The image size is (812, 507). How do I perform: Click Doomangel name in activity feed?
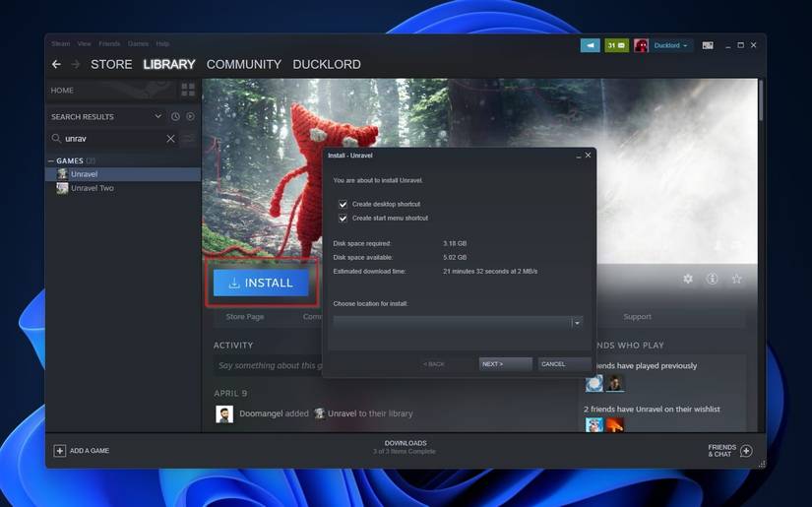tap(261, 413)
